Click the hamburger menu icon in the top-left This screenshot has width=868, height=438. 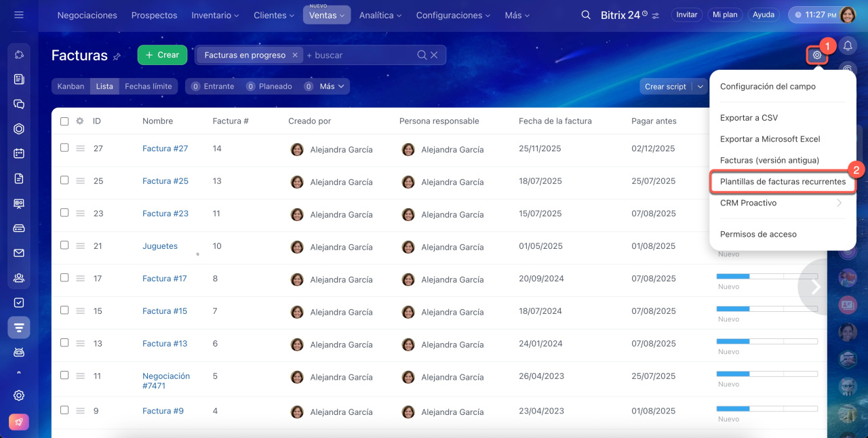click(19, 15)
